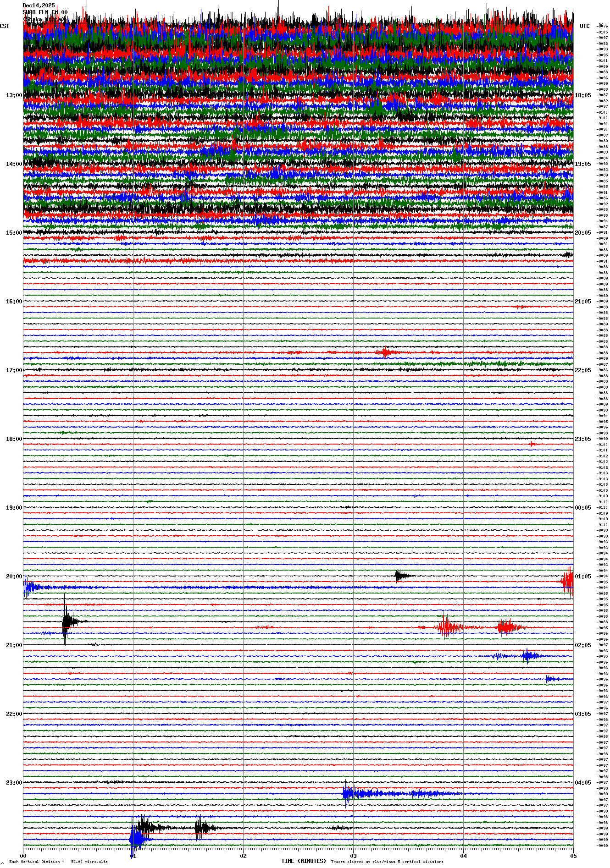Select the 13:00 CST time label

[x=14, y=95]
